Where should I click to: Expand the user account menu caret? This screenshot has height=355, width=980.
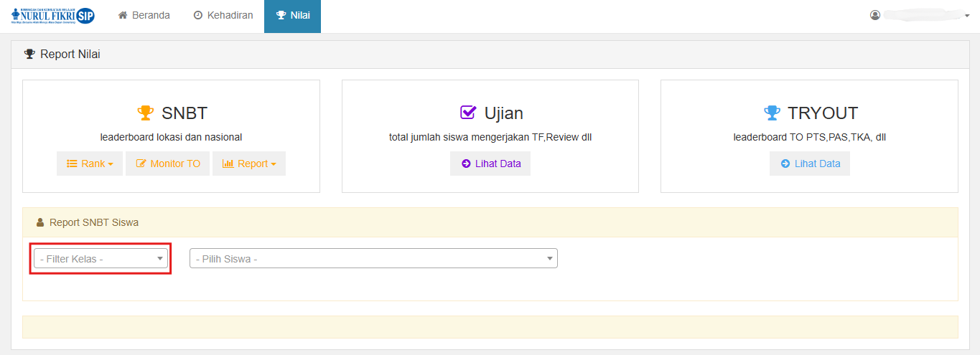click(x=967, y=16)
